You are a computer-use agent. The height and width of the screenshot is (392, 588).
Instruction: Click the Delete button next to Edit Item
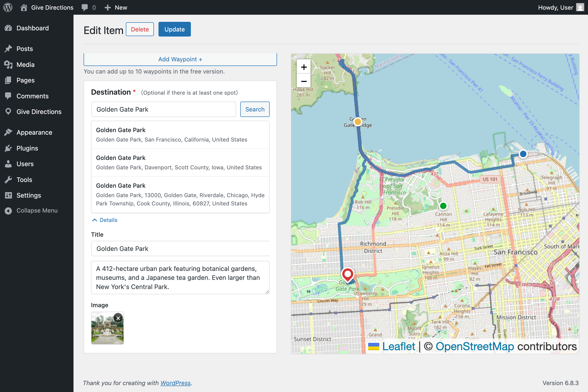140,29
